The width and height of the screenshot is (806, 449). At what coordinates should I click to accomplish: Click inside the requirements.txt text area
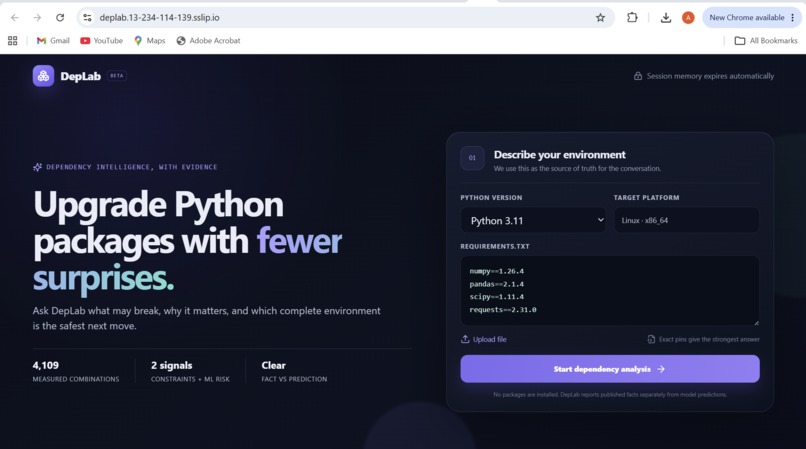coord(610,291)
